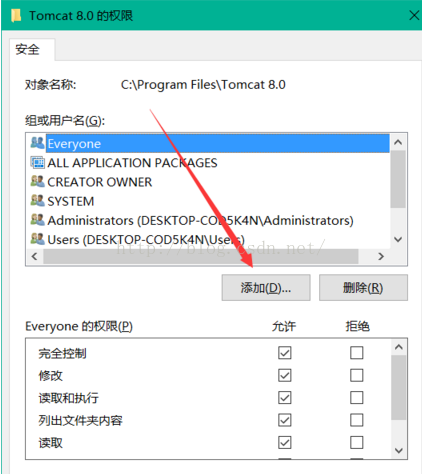Click the 列出文件夹内容 permission label
The width and height of the screenshot is (422, 474).
80,420
